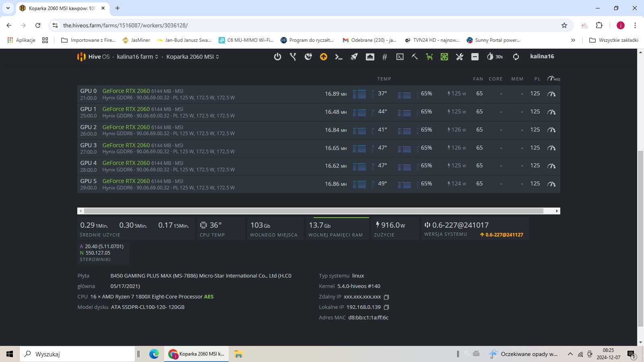Open the ethernet port network icon
Screen dimensions: 644x362
coord(370,57)
